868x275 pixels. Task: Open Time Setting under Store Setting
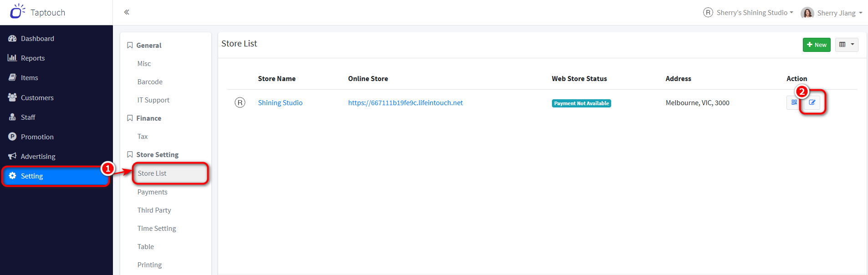tap(157, 229)
